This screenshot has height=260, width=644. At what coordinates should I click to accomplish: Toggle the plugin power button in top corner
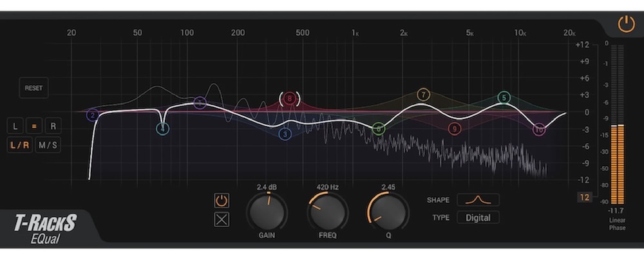(x=626, y=24)
